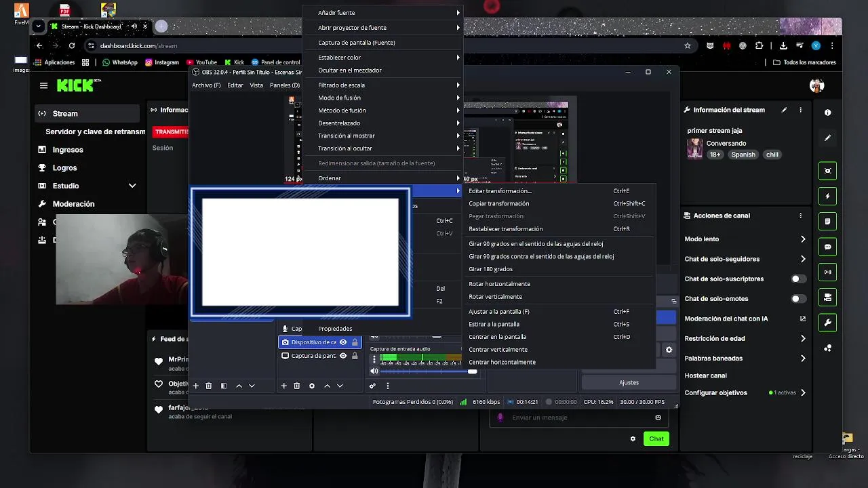This screenshot has height=488, width=868.
Task: Remove source with trash icon in OBS sources
Action: click(x=296, y=386)
